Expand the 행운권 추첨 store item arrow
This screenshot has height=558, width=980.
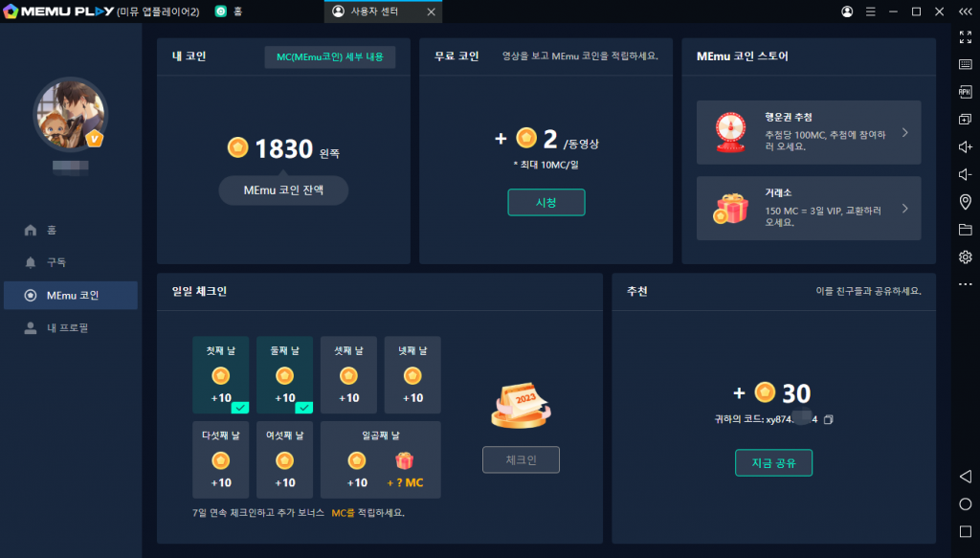904,133
